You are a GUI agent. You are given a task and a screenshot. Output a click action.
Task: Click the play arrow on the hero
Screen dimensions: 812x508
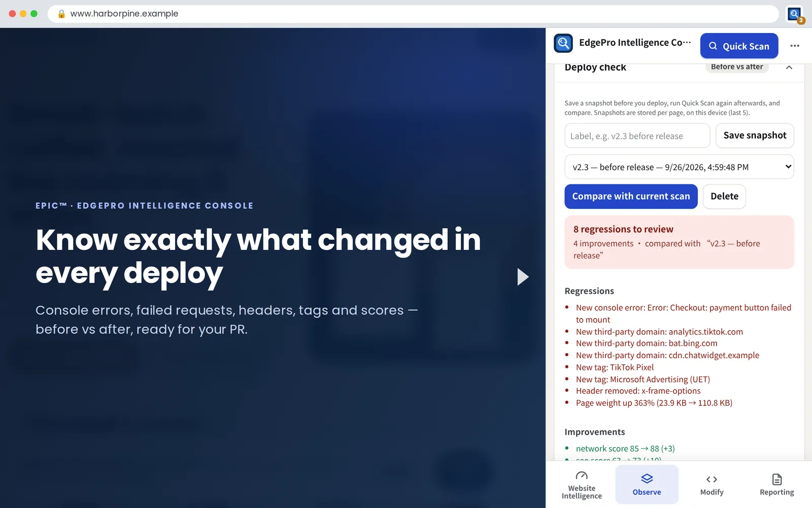[523, 277]
